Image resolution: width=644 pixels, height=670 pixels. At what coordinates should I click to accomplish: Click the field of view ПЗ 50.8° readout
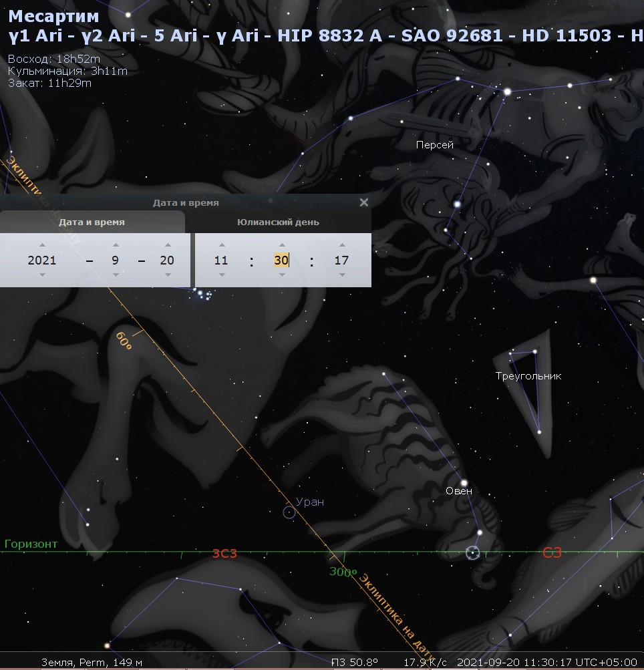(355, 662)
